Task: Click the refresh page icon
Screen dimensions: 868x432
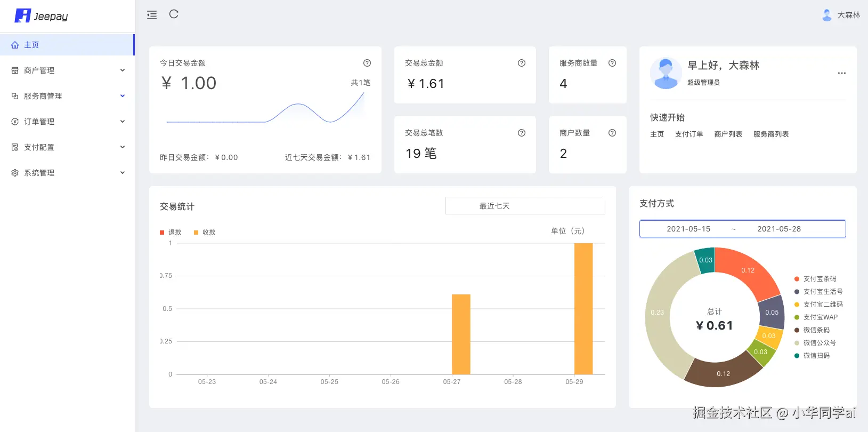Action: tap(174, 14)
